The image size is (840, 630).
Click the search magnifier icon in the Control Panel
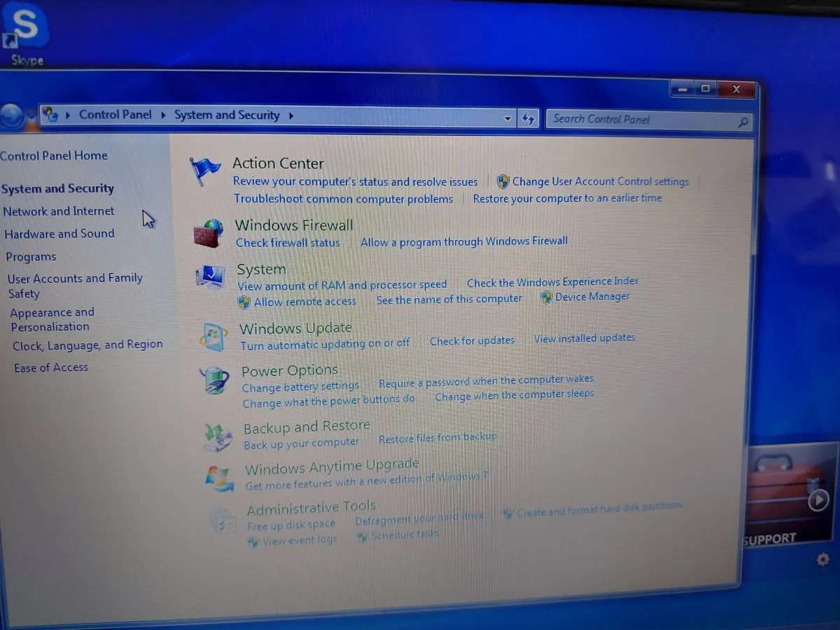(743, 122)
